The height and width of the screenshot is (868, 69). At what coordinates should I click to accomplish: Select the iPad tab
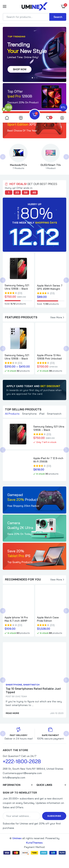coord(42,414)
